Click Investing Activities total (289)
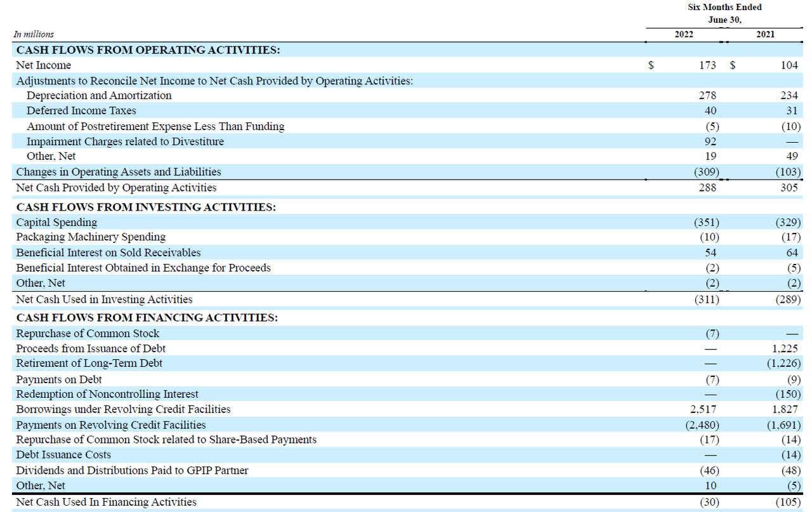 click(x=789, y=299)
